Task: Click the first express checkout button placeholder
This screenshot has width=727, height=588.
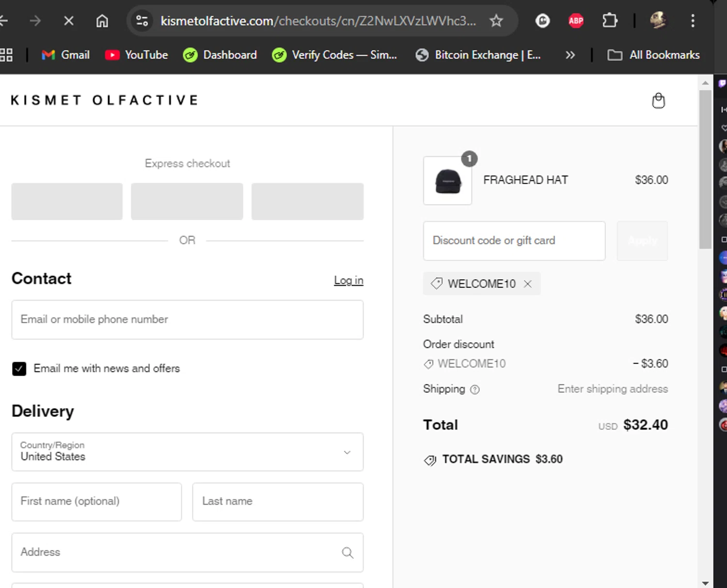Action: 67,201
